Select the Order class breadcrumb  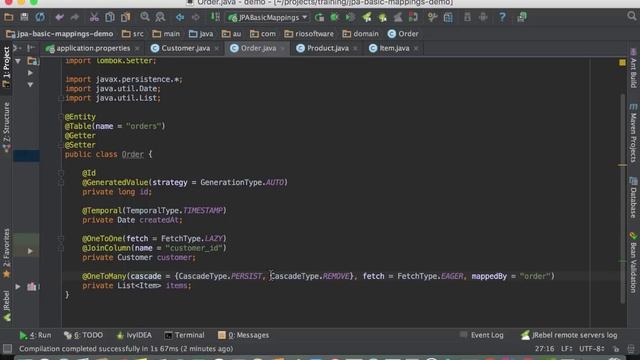[403, 34]
